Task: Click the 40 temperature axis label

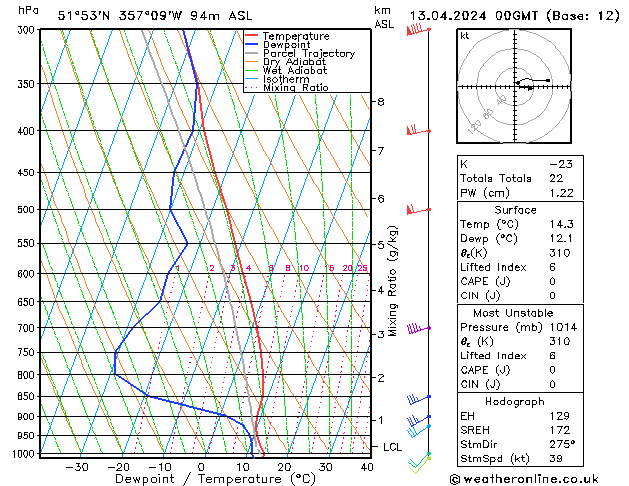Action: [367, 467]
